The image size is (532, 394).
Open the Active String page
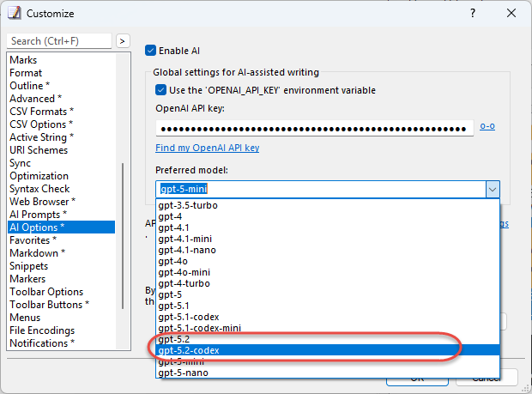62,137
